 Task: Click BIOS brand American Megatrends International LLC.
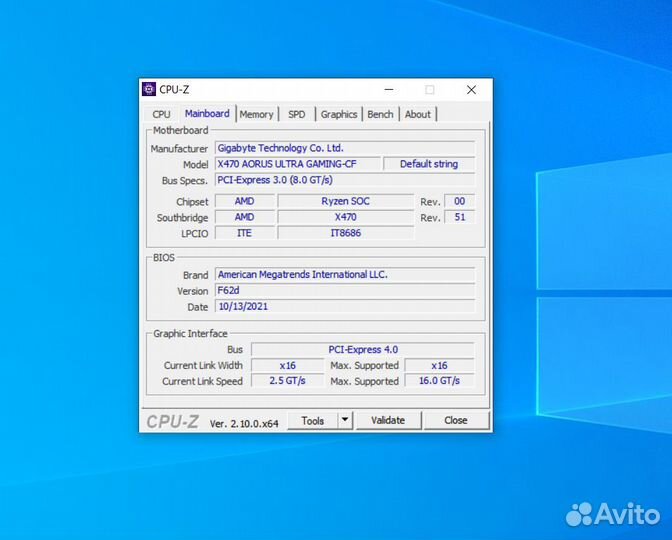[x=345, y=275]
